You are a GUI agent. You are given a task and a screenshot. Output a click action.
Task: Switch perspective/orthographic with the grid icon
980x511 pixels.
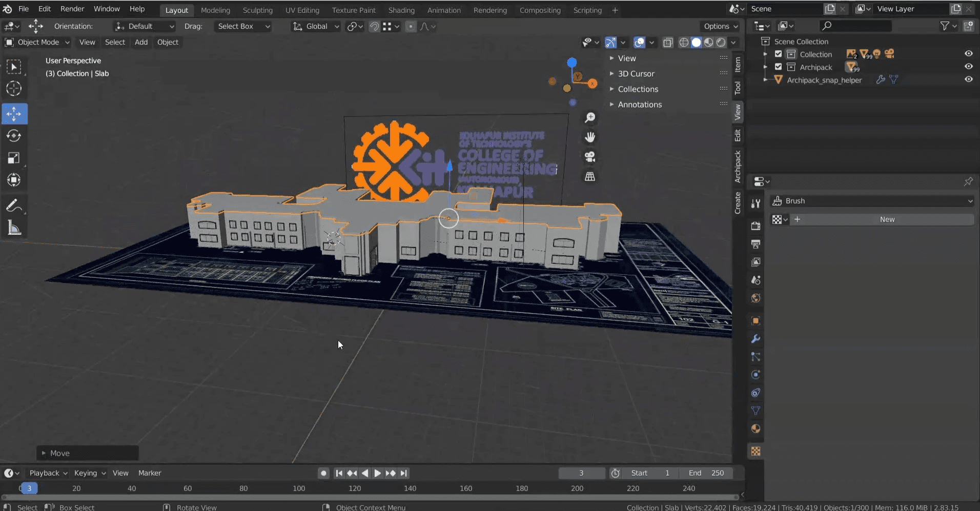590,176
